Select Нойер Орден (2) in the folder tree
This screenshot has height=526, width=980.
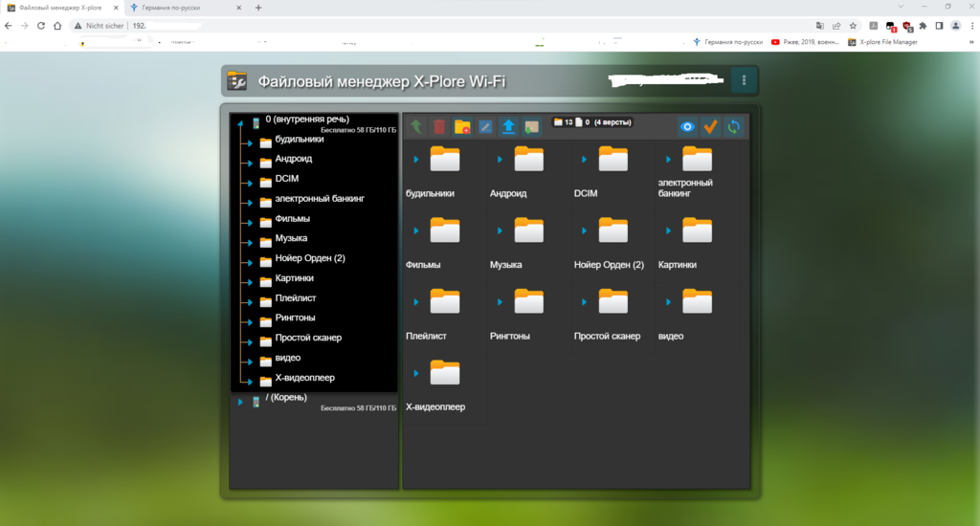(x=310, y=258)
